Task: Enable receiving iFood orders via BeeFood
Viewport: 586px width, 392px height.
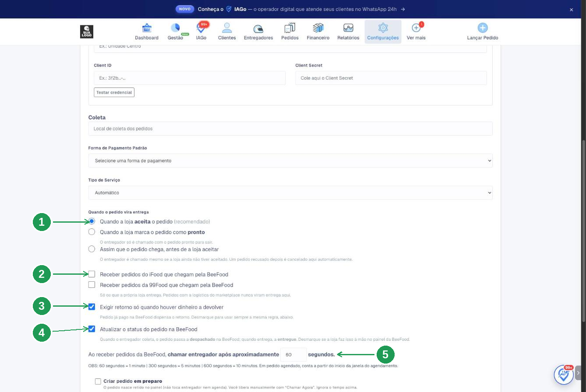Action: coord(92,274)
